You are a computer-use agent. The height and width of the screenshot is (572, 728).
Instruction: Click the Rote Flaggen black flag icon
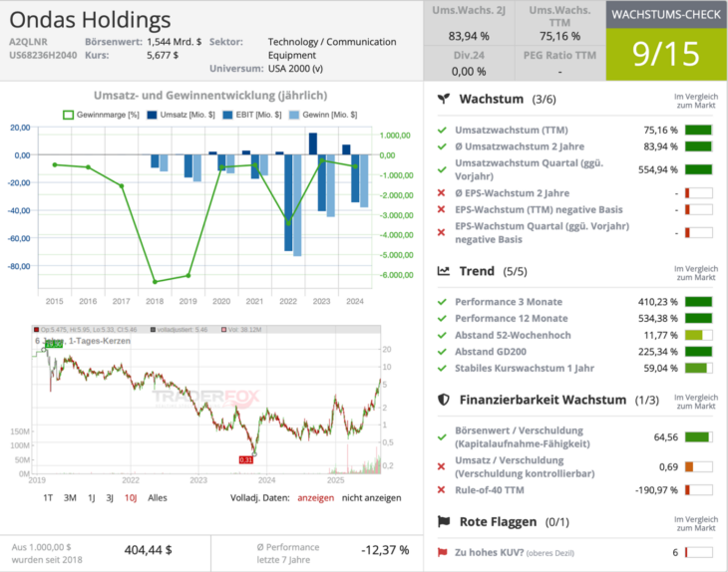coord(444,521)
